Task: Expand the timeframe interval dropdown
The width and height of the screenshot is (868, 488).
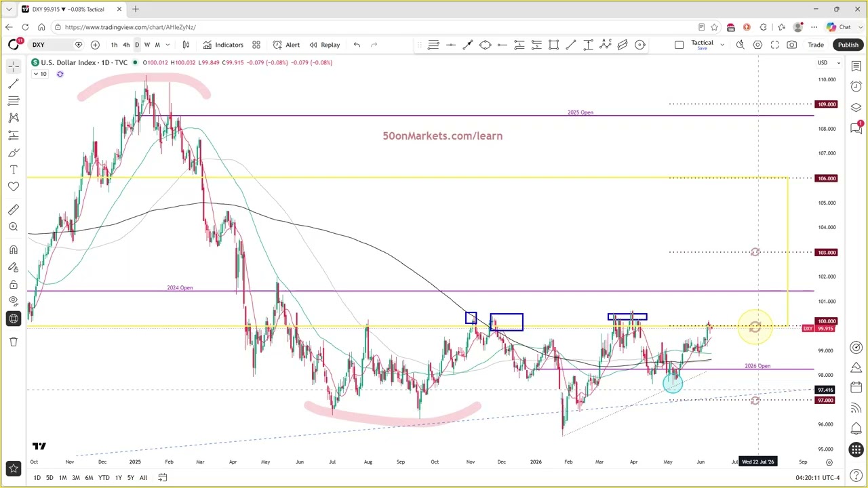Action: [167, 45]
